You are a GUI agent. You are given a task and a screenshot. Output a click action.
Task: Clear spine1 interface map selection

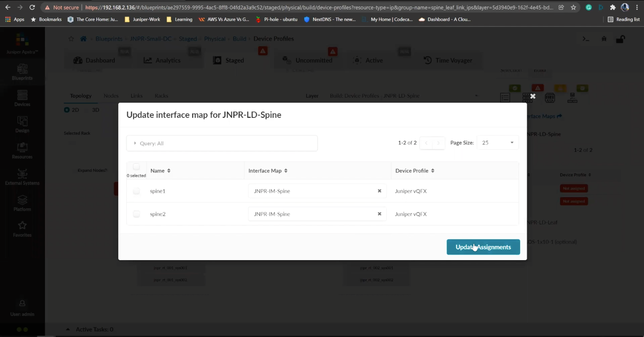(x=379, y=191)
